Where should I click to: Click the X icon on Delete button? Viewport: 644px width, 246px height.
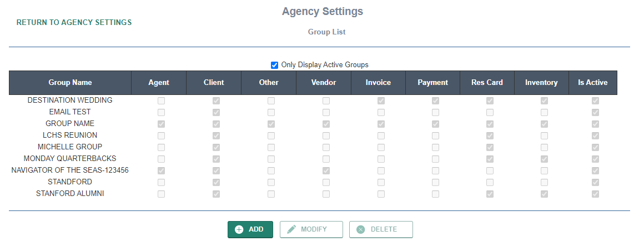click(361, 229)
